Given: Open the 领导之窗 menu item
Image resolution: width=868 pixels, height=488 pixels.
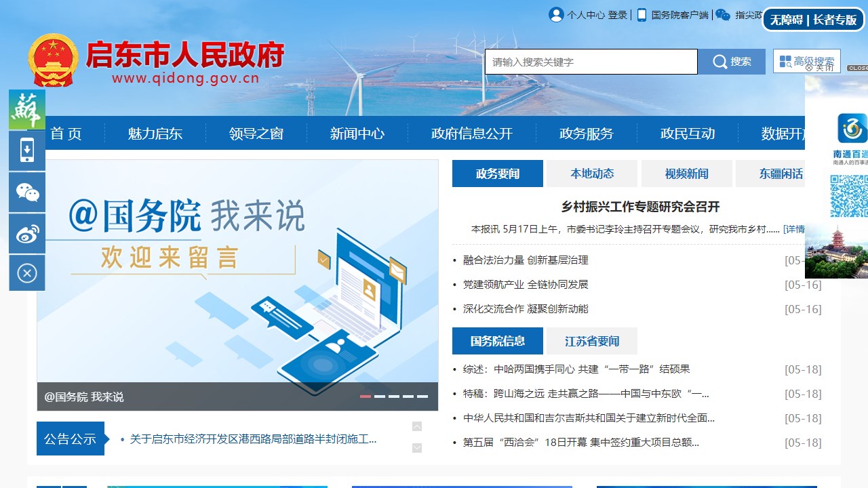Looking at the screenshot, I should tap(256, 134).
